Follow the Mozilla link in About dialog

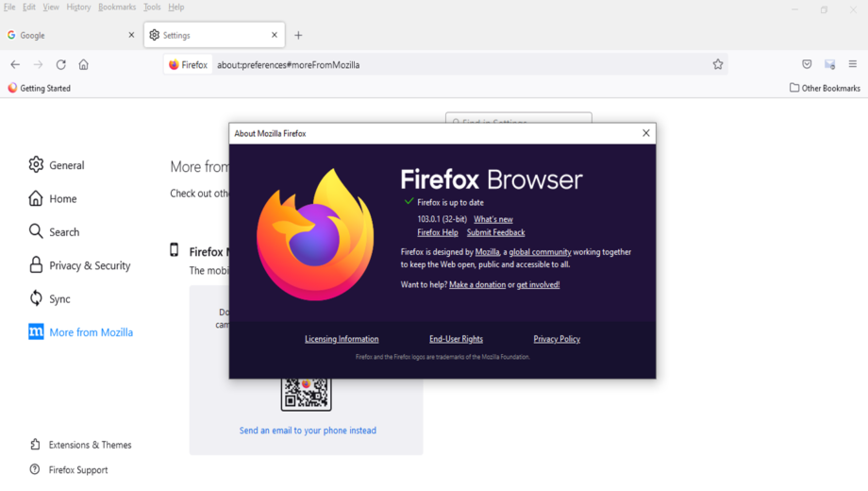[x=487, y=252]
